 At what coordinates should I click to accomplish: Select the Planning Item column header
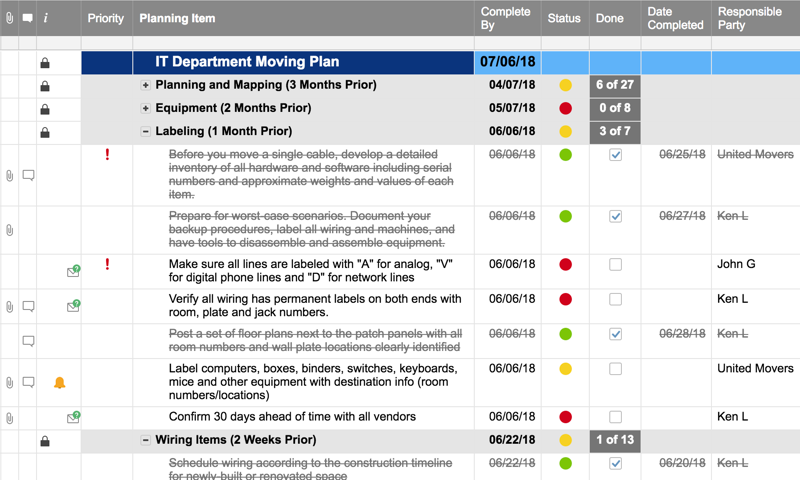[177, 18]
